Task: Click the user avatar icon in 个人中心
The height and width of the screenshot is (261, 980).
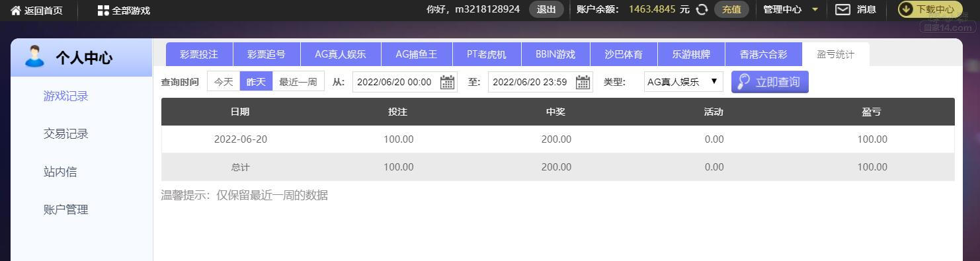Action: [34, 57]
